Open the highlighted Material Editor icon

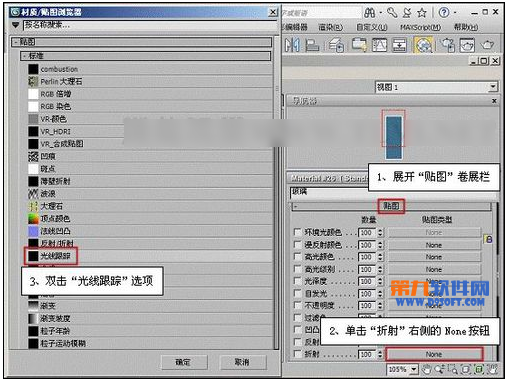click(423, 45)
